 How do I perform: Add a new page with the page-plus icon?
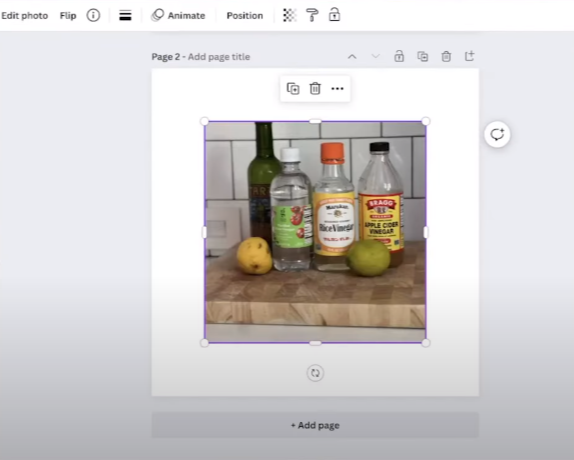[x=470, y=56]
